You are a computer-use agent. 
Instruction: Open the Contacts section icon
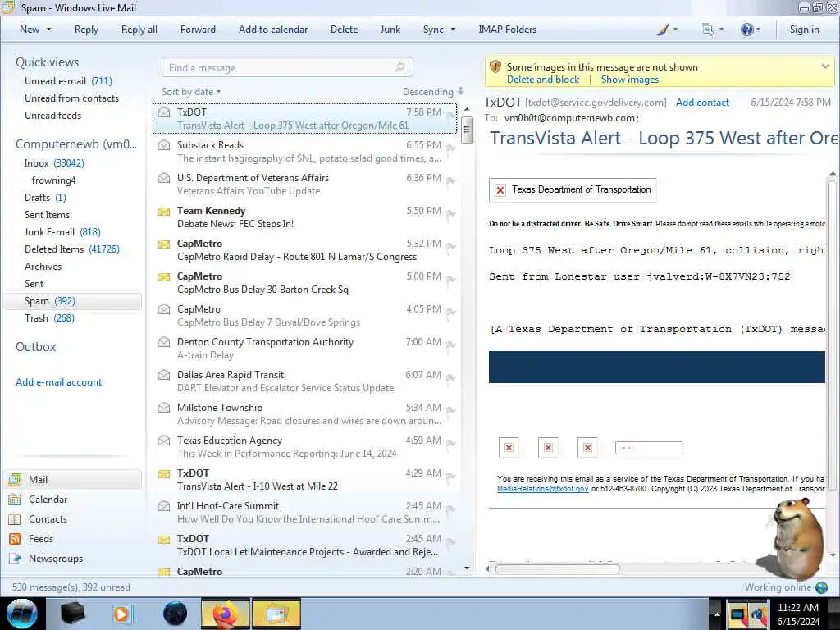tap(15, 519)
